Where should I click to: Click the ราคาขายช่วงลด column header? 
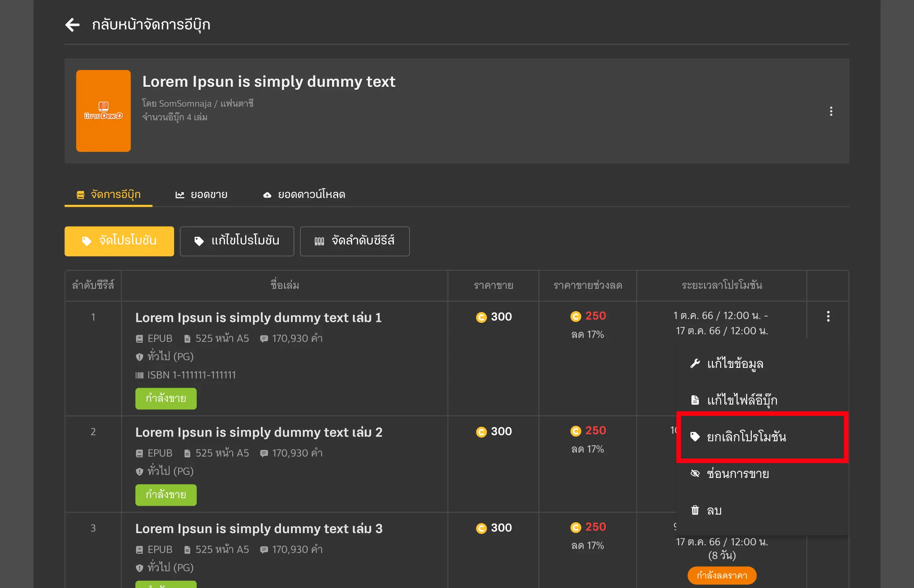tap(588, 285)
